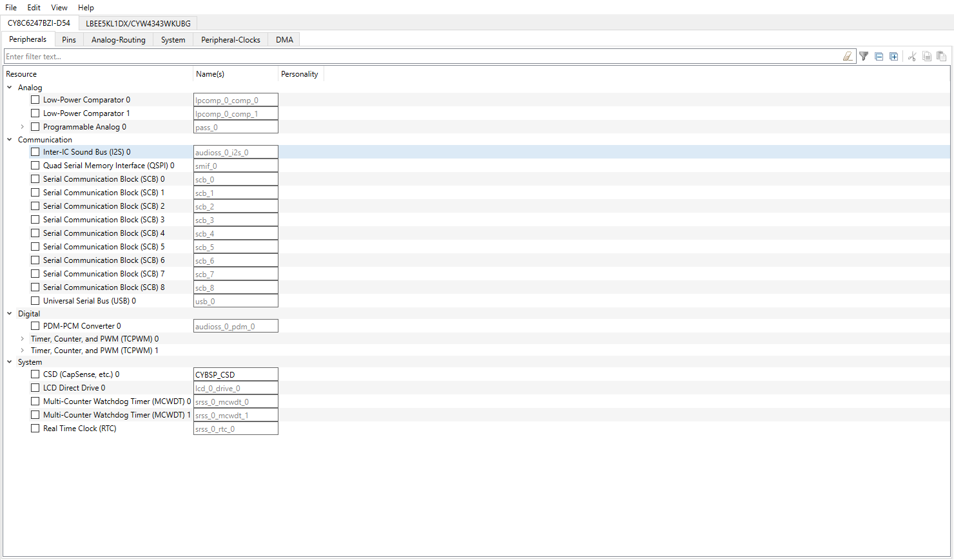Open the Edit menu

point(34,8)
